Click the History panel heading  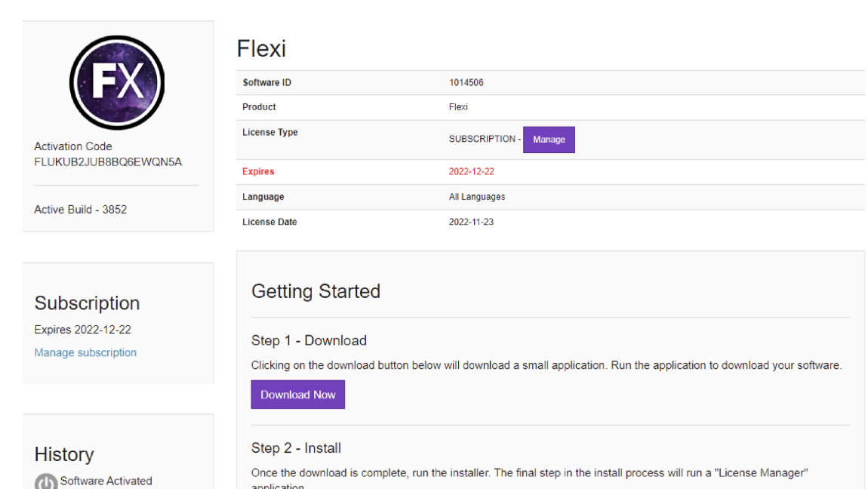pyautogui.click(x=64, y=454)
